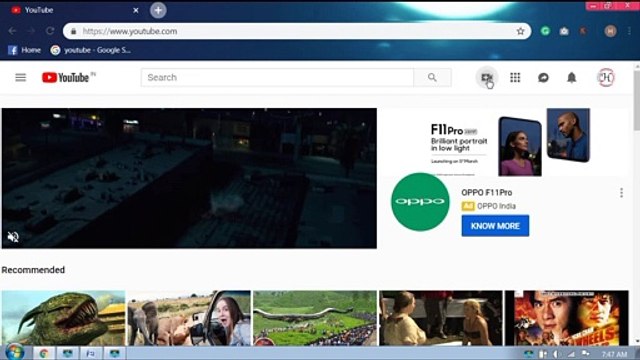The height and width of the screenshot is (360, 640).
Task: Click the red K extension icon
Action: pos(583,31)
